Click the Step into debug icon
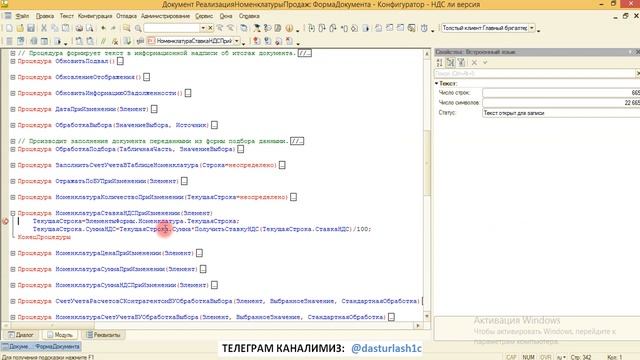Viewport: 640px width, 360px height. coord(311,28)
